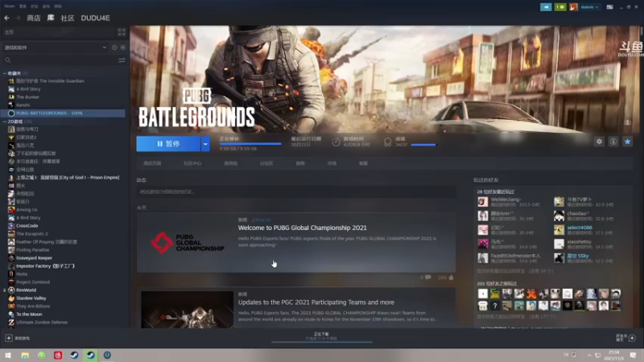Image resolution: width=644 pixels, height=362 pixels.
Task: Click the activity post input field
Action: 296,191
